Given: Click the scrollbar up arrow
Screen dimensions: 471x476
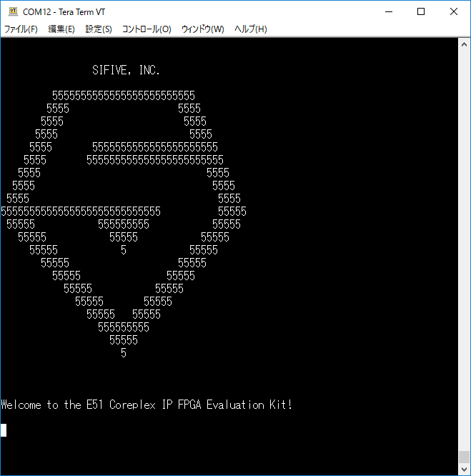Looking at the screenshot, I should coord(464,44).
